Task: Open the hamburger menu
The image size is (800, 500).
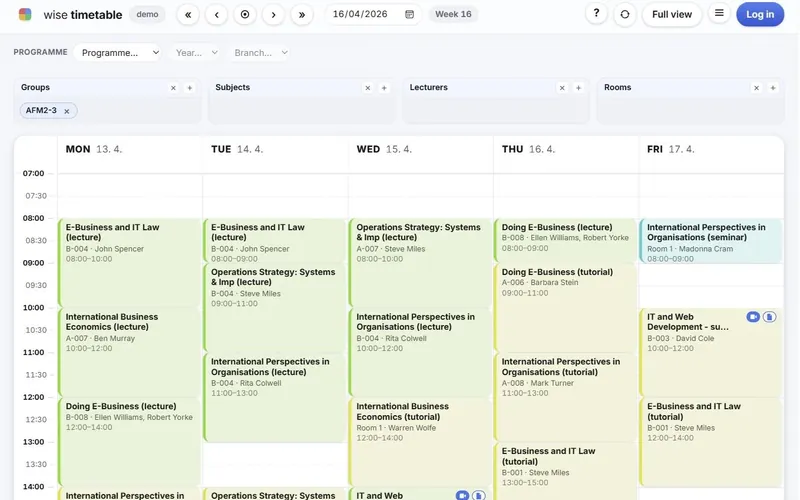Action: coord(719,13)
